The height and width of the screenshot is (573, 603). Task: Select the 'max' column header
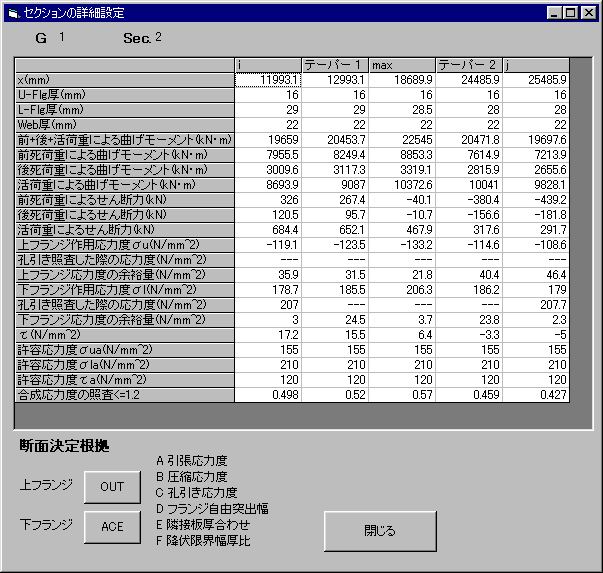click(402, 65)
